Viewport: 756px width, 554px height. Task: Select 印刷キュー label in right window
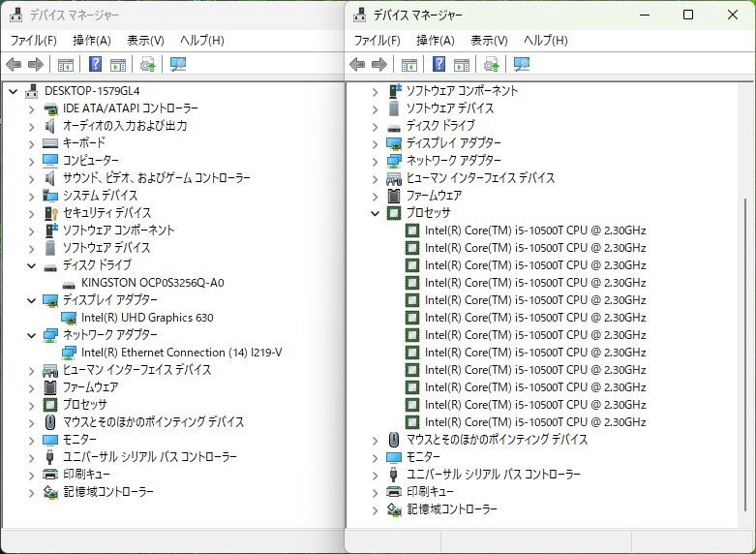(x=430, y=492)
